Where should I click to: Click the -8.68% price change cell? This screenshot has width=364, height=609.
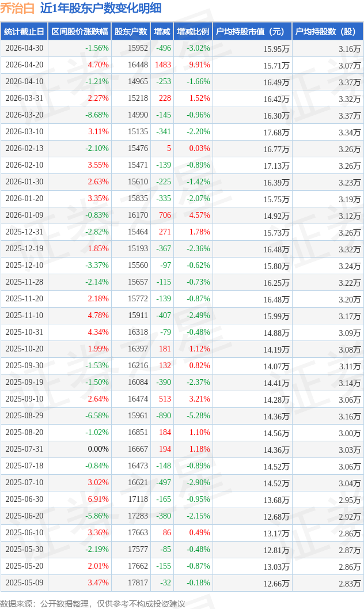click(x=97, y=115)
